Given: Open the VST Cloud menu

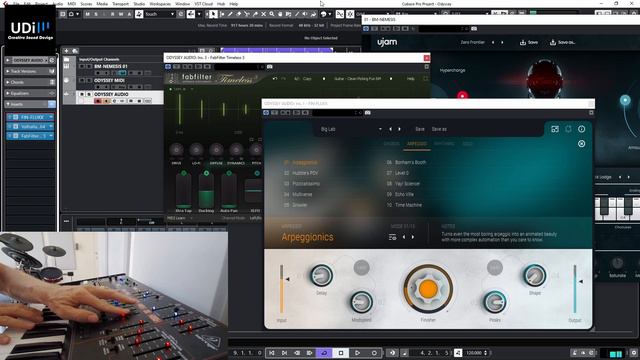Looking at the screenshot, I should pyautogui.click(x=203, y=4).
